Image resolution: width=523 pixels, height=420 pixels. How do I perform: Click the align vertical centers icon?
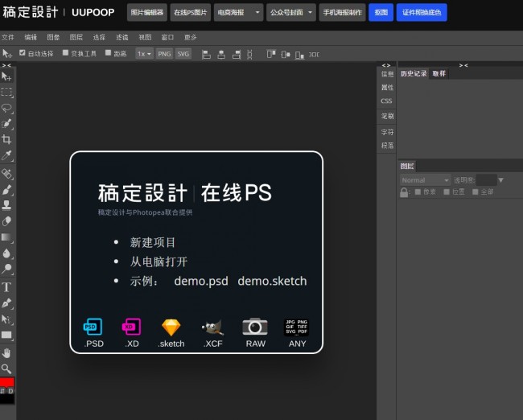[x=286, y=55]
